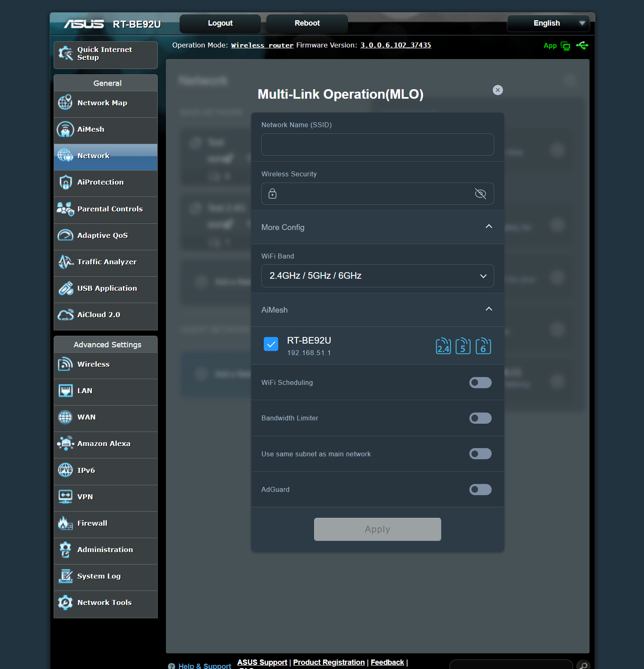Close the Multi-Link Operation dialog

[498, 90]
